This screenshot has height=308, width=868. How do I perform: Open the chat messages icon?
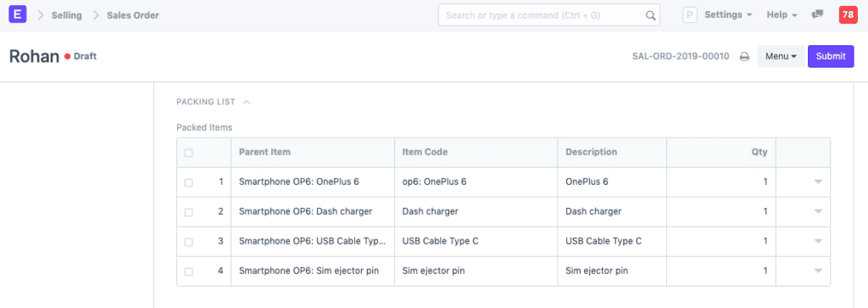[x=817, y=15]
